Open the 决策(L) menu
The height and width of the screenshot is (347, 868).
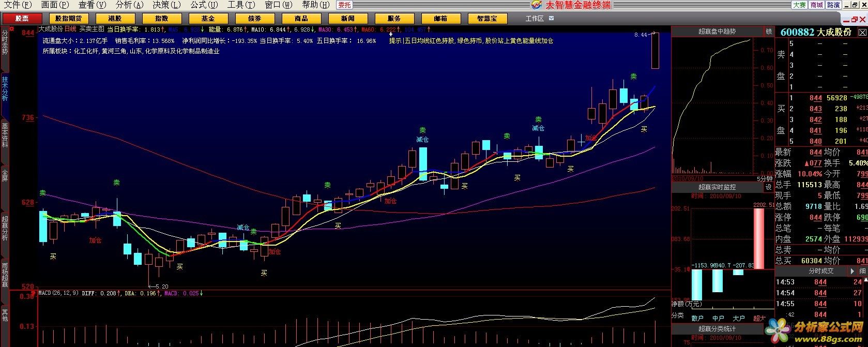166,5
